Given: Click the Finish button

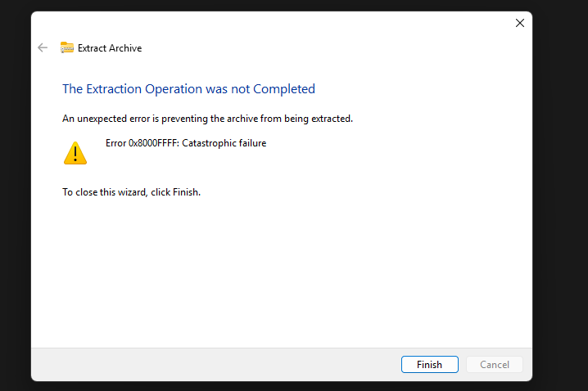Looking at the screenshot, I should pyautogui.click(x=430, y=364).
